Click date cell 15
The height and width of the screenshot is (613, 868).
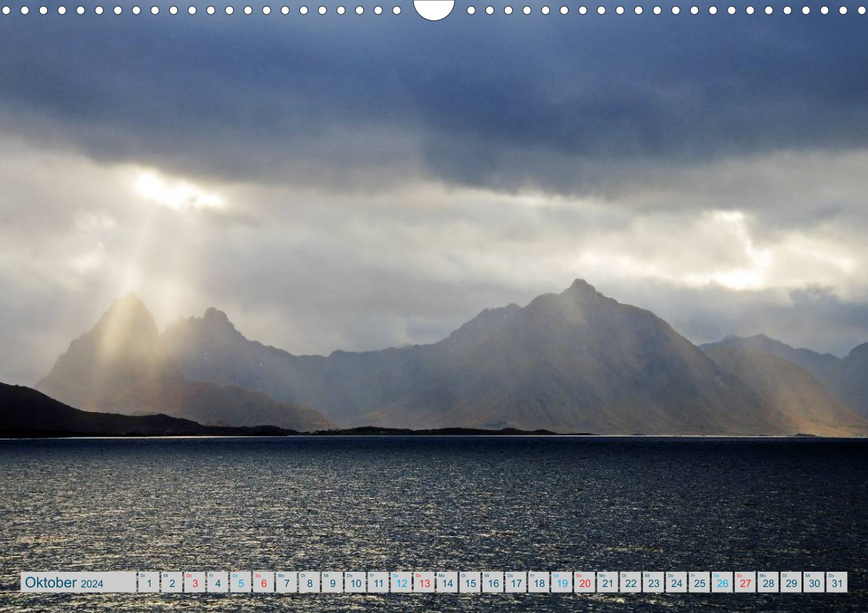[470, 583]
